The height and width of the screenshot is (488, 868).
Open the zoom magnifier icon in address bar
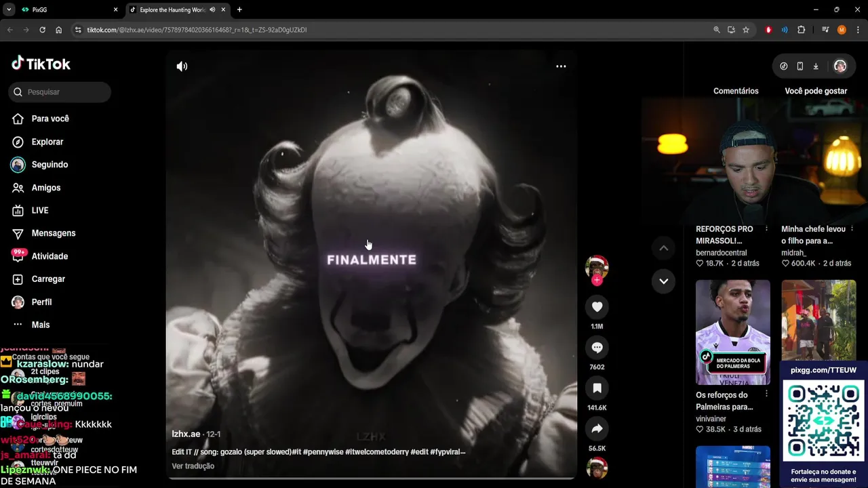[x=717, y=30]
